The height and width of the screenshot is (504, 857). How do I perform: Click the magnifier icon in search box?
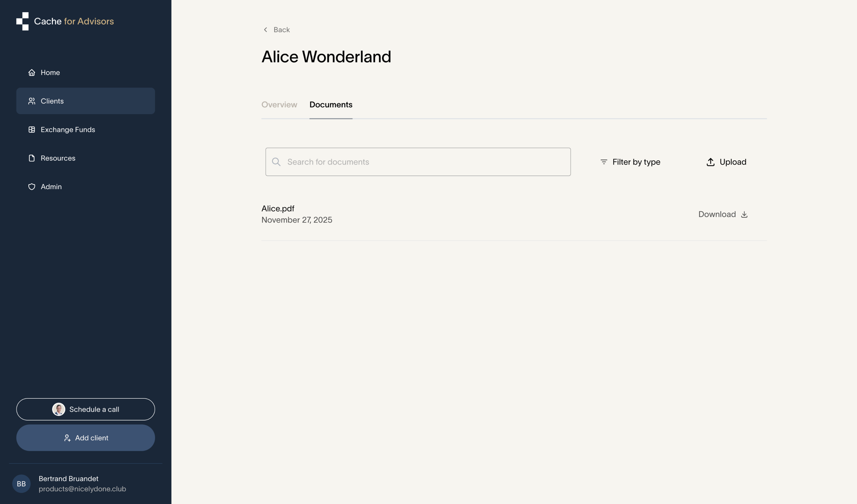tap(276, 162)
